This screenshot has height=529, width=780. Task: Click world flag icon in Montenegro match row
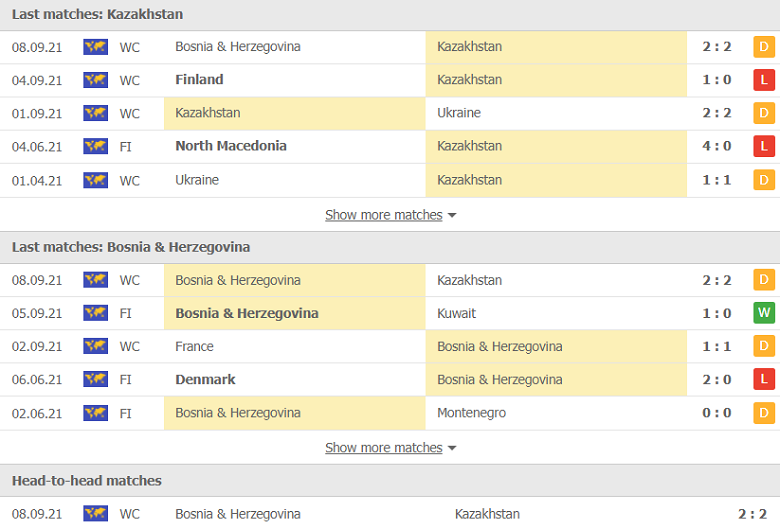point(96,413)
